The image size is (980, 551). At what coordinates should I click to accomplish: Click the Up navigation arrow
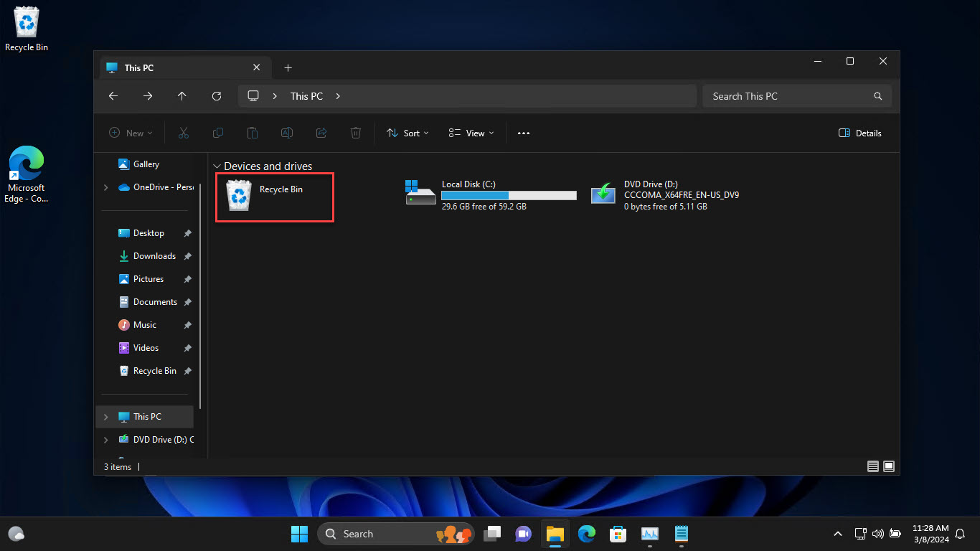[182, 95]
